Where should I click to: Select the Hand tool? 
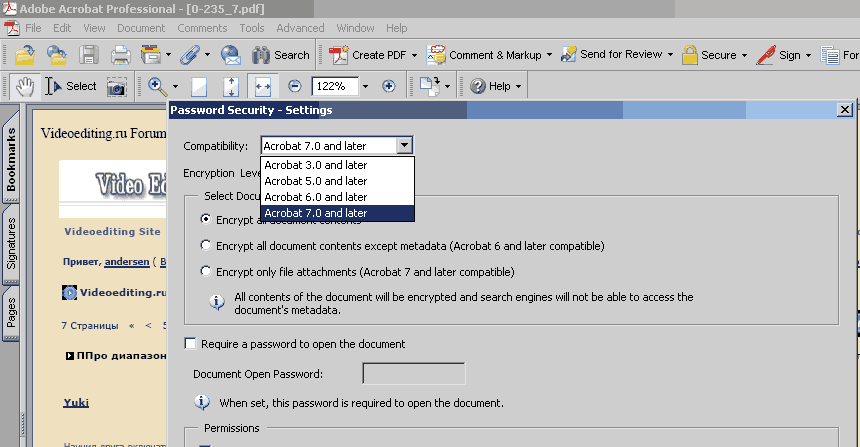25,86
